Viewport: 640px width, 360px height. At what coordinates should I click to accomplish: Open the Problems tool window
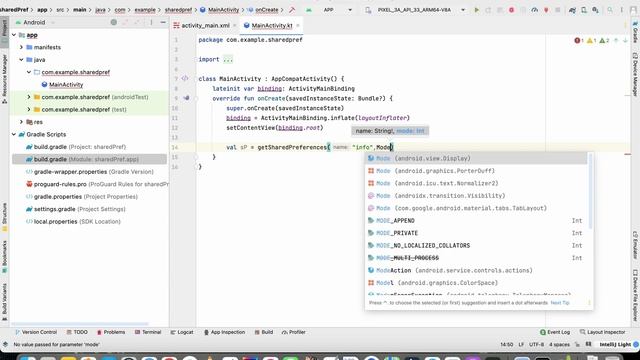click(111, 332)
